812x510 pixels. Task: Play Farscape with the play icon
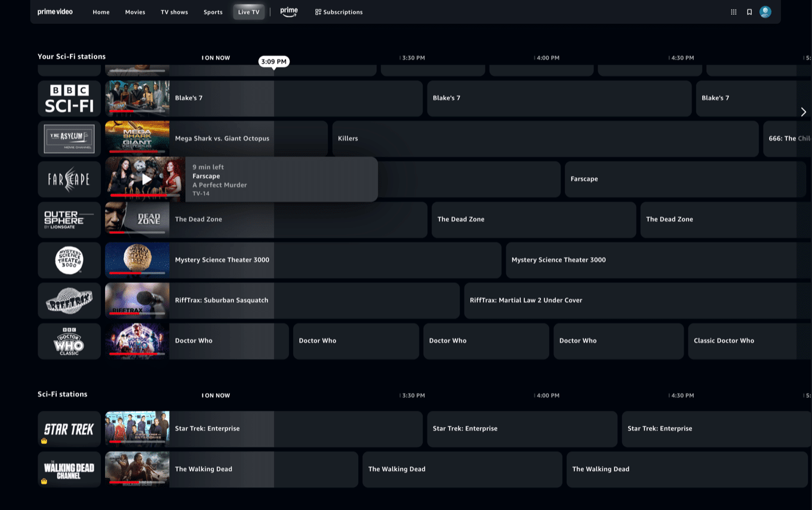tap(146, 179)
